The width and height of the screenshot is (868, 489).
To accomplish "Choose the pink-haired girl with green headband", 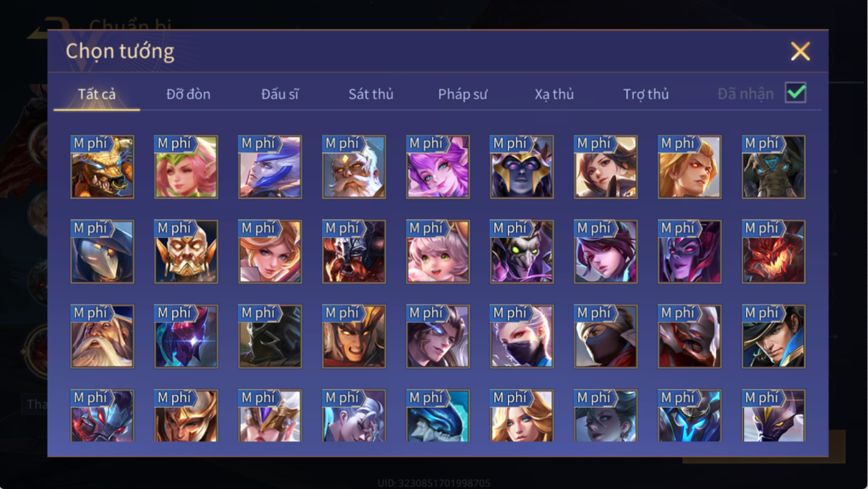I will coord(186,167).
